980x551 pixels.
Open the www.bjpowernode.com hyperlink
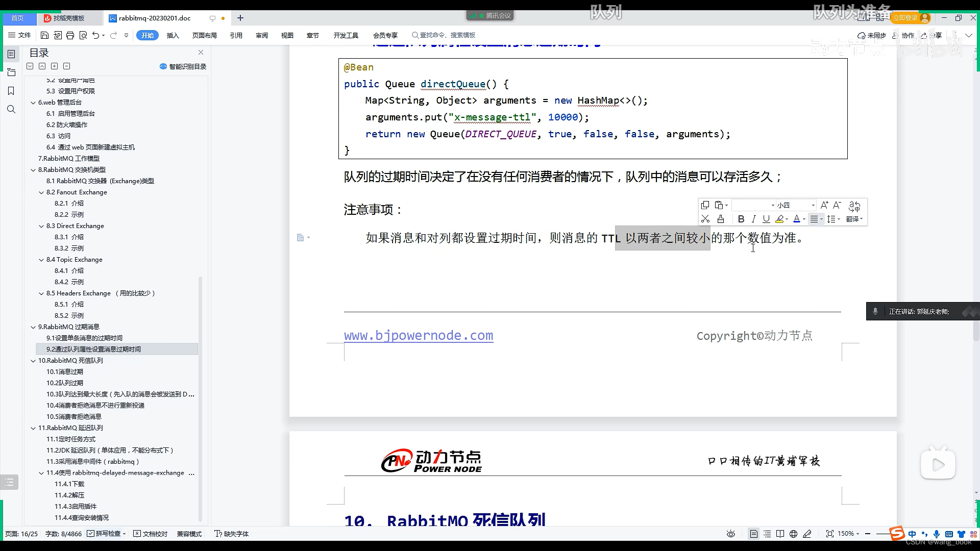(x=418, y=336)
